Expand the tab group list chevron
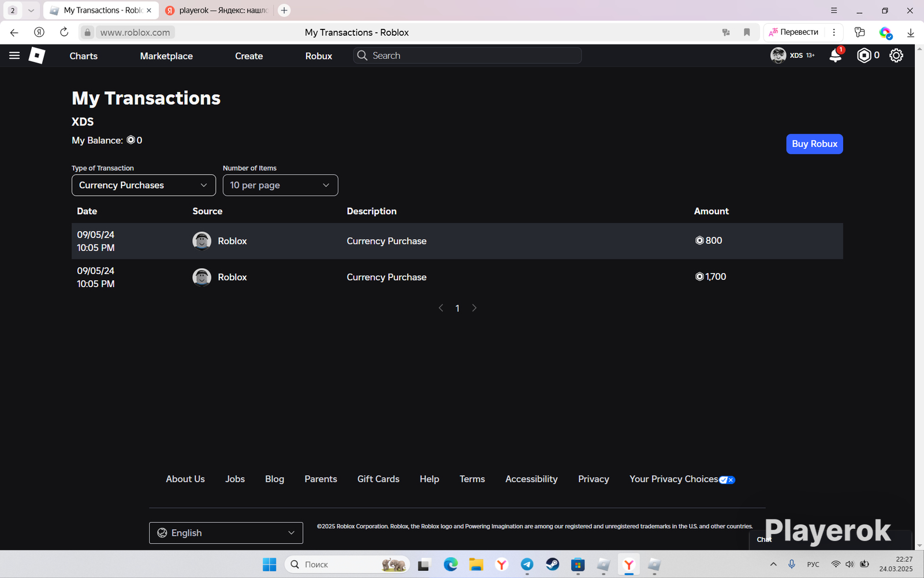The width and height of the screenshot is (924, 578). [x=31, y=10]
